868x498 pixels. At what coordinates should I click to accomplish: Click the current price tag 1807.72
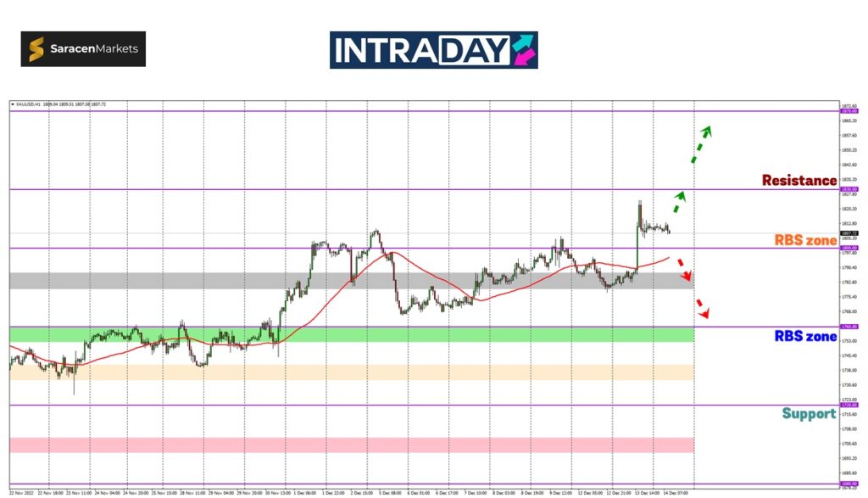(848, 233)
